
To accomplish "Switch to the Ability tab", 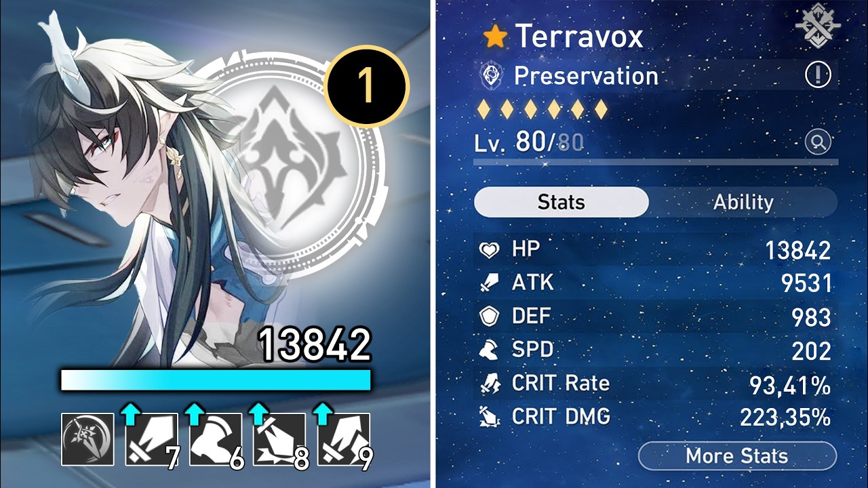I will [743, 202].
